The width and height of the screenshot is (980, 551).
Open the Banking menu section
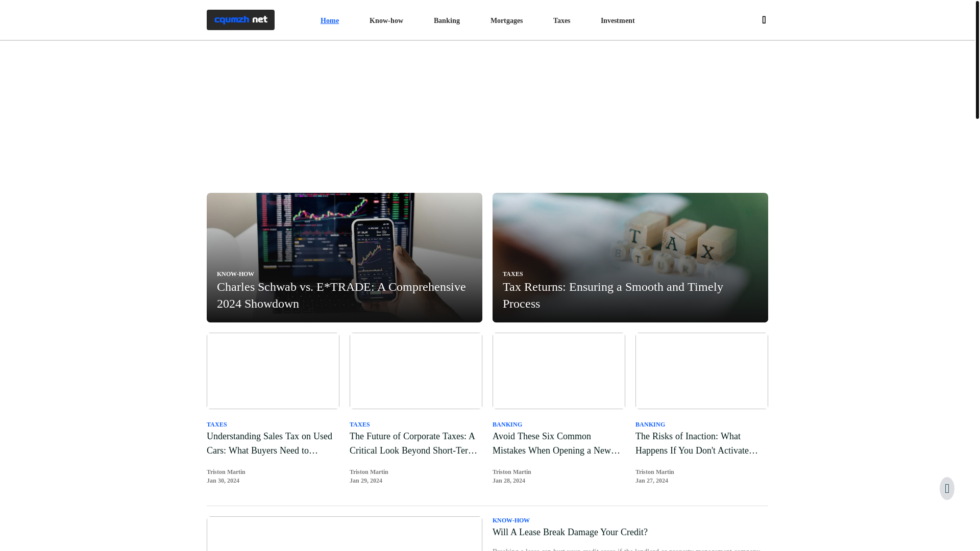[x=447, y=21]
